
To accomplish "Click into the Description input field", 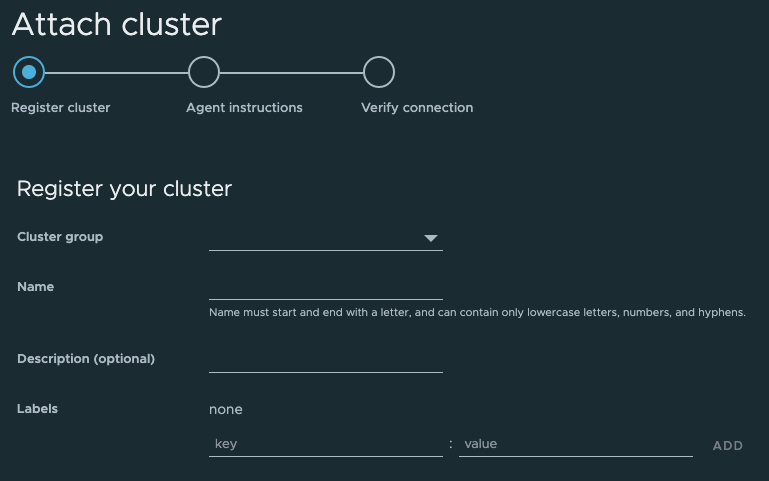I will [325, 359].
